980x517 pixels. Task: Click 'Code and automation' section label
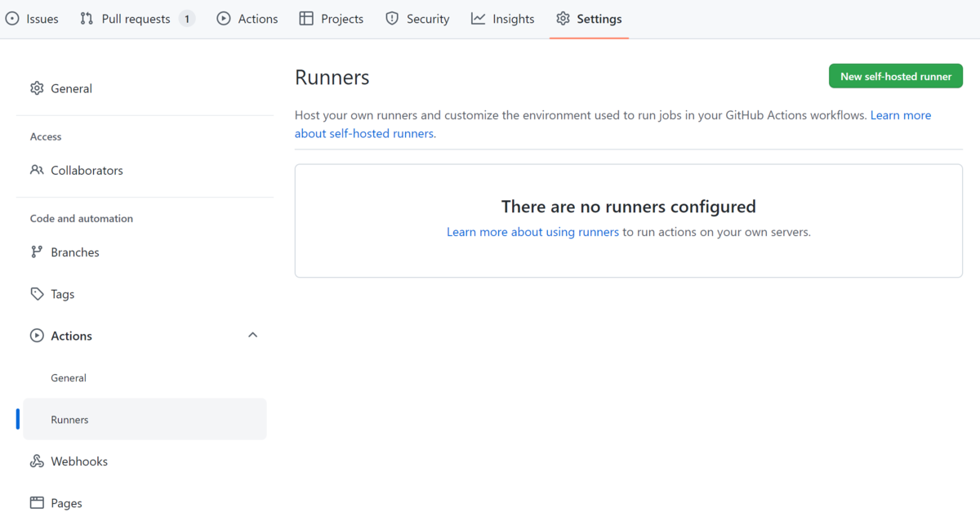point(82,219)
